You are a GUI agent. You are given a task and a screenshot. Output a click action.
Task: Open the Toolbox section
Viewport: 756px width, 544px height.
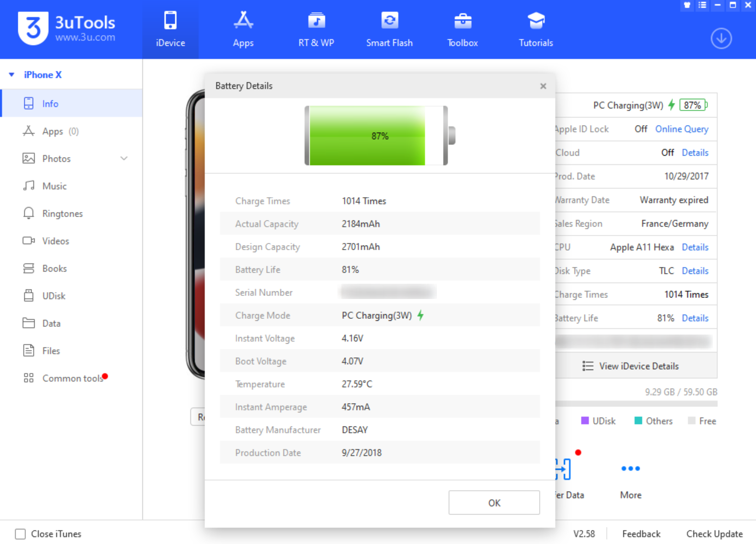click(462, 29)
